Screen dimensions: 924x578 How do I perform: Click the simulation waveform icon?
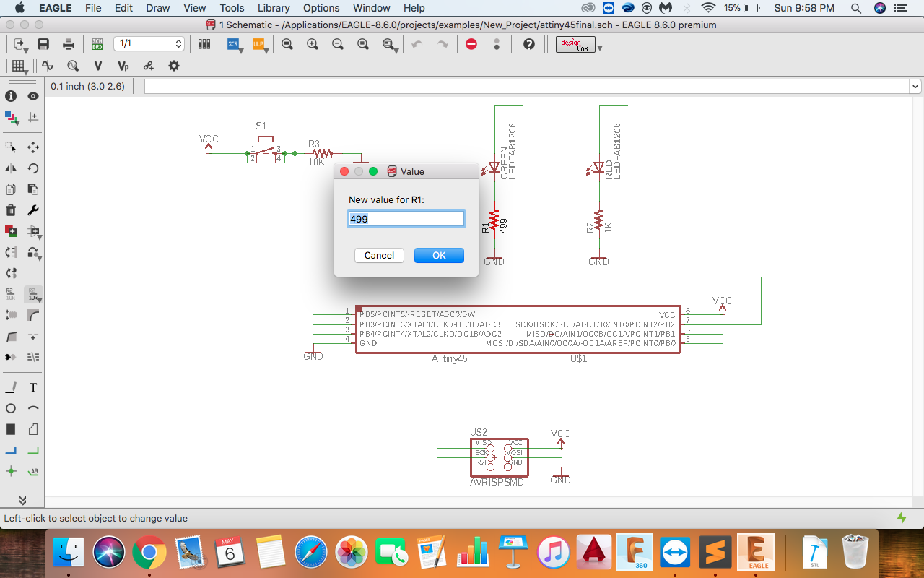pyautogui.click(x=48, y=66)
